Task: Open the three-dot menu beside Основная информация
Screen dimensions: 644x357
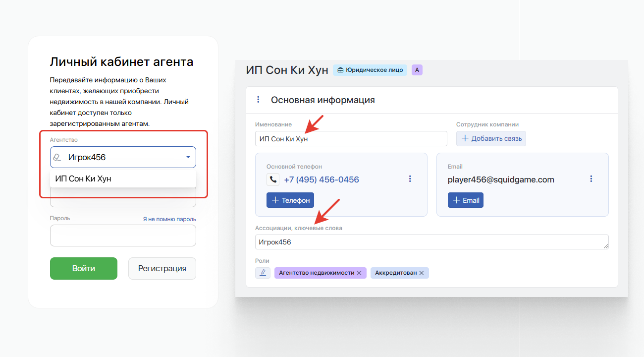Action: (258, 100)
